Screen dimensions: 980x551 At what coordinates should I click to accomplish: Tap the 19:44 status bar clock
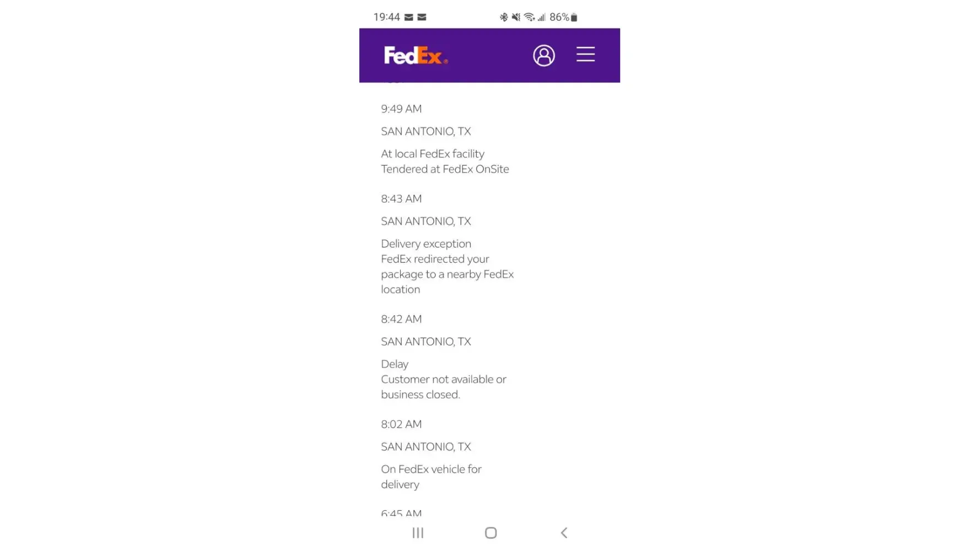386,18
